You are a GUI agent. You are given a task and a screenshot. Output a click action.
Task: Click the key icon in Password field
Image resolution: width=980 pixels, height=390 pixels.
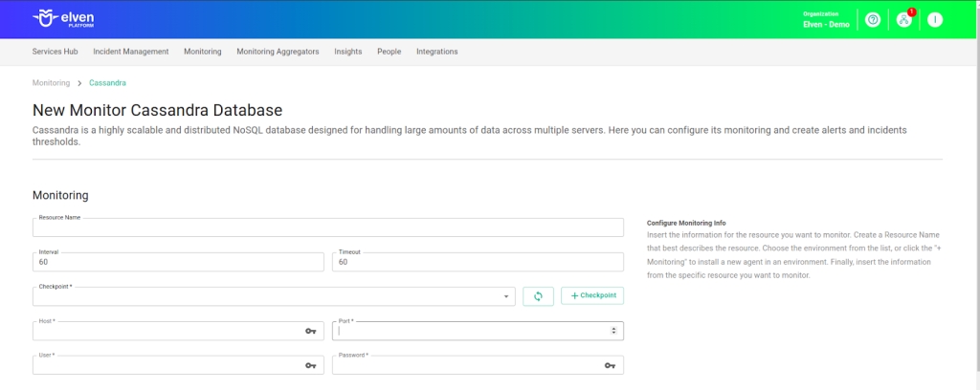point(610,365)
